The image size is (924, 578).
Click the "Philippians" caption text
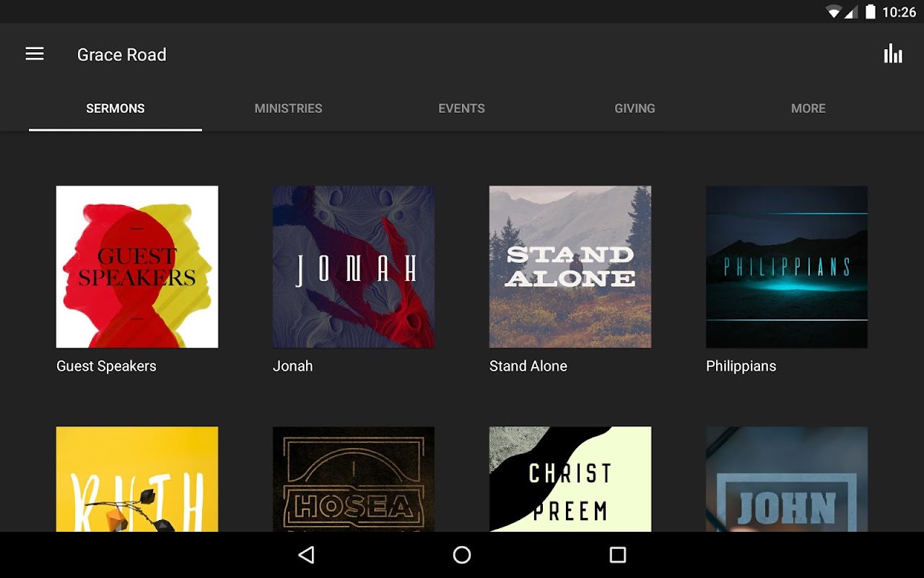[741, 366]
